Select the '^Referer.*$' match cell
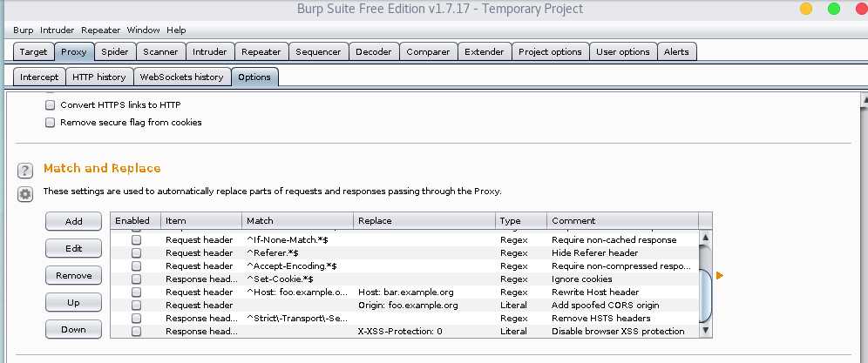This screenshot has height=363, width=868. (298, 253)
